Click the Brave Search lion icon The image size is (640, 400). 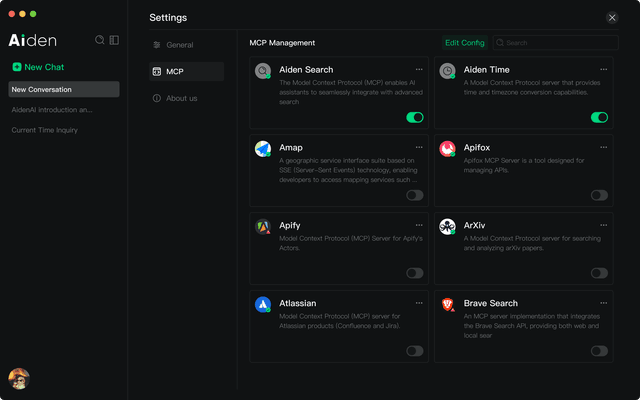point(447,305)
